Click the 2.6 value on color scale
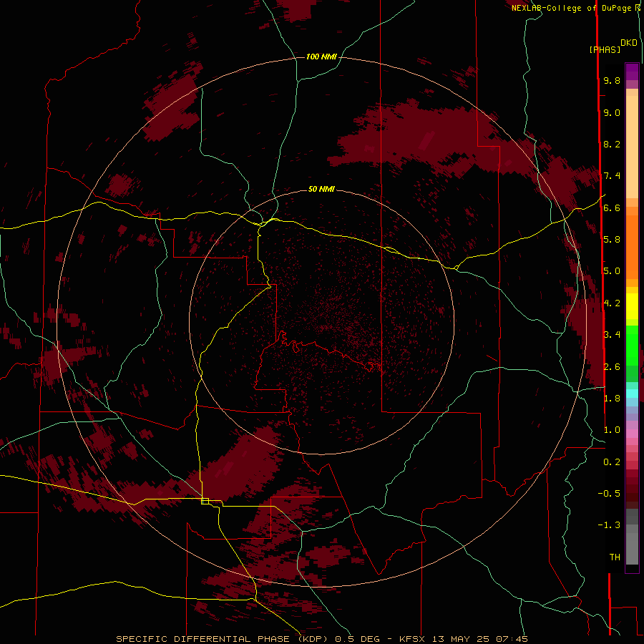The width and height of the screenshot is (644, 644). point(612,367)
